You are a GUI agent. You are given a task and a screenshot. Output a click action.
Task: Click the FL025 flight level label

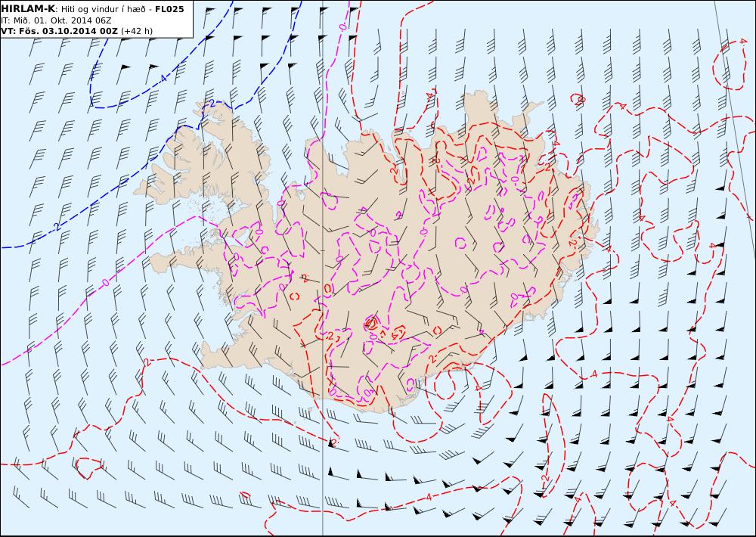pos(169,8)
